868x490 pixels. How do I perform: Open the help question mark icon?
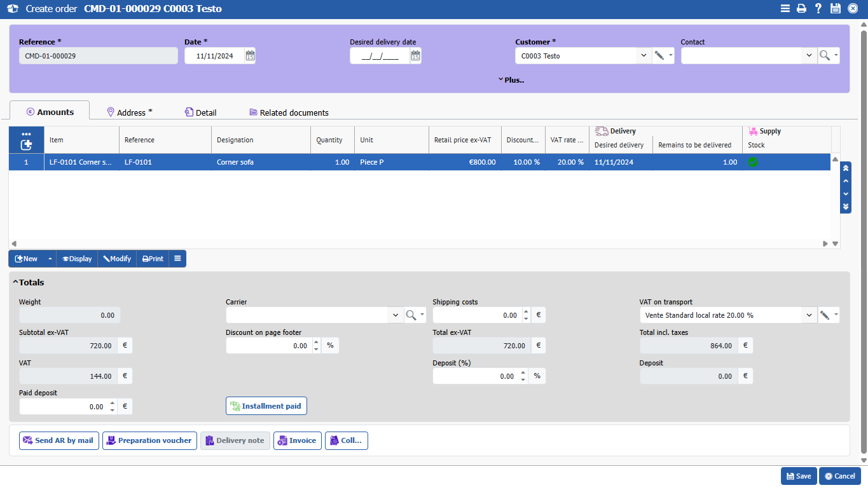click(x=818, y=9)
